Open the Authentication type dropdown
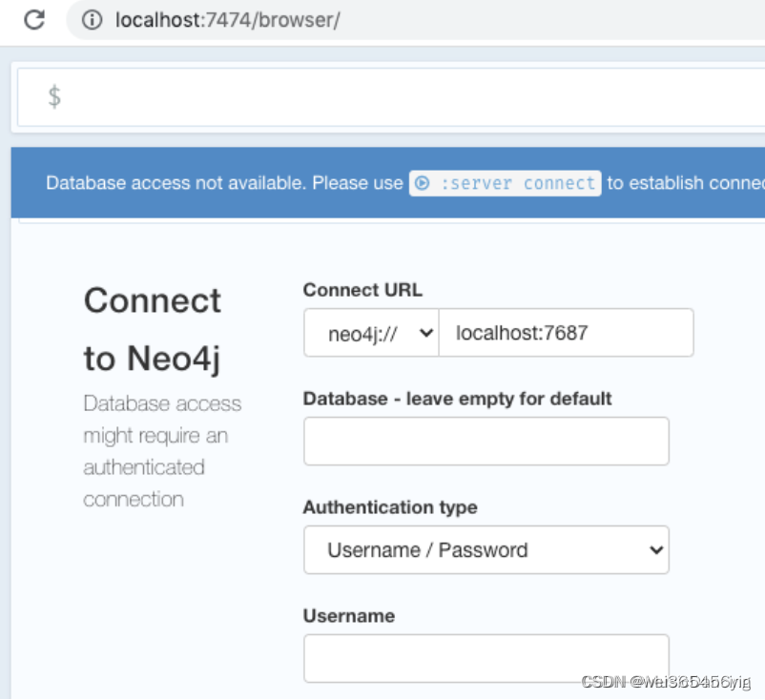 [x=486, y=549]
